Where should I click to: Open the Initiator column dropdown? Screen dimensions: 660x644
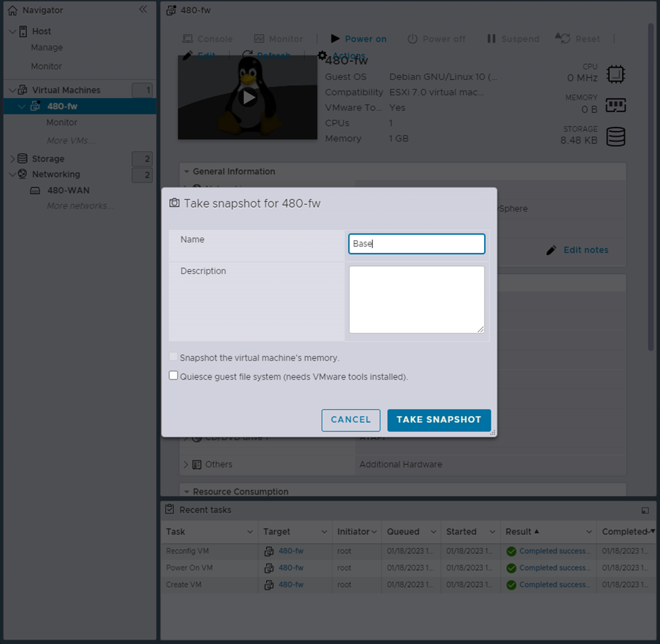(374, 532)
